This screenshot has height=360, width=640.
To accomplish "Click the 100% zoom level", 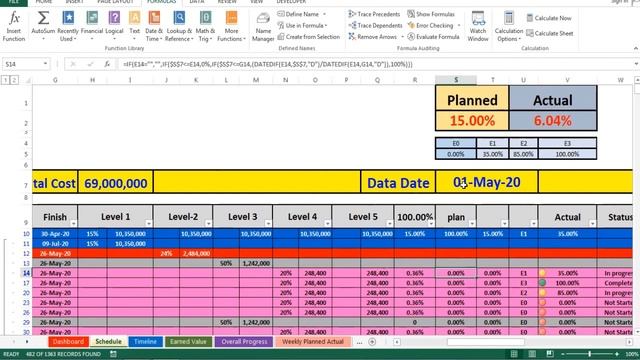I will (x=632, y=354).
